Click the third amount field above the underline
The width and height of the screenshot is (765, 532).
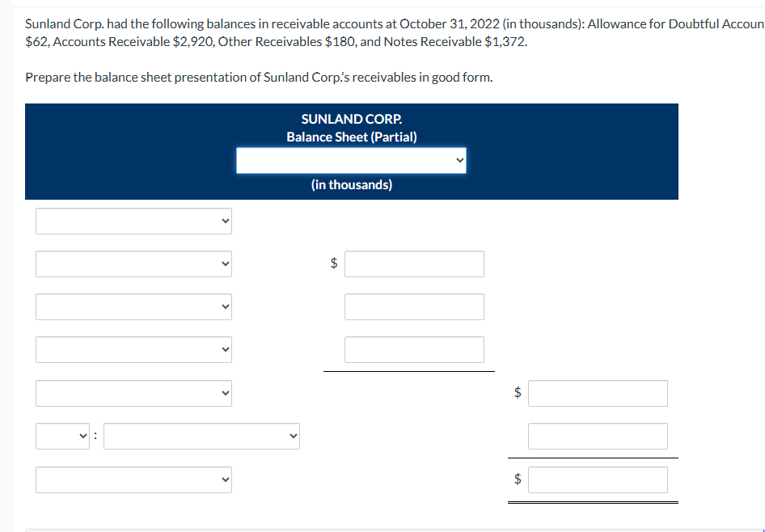[414, 349]
